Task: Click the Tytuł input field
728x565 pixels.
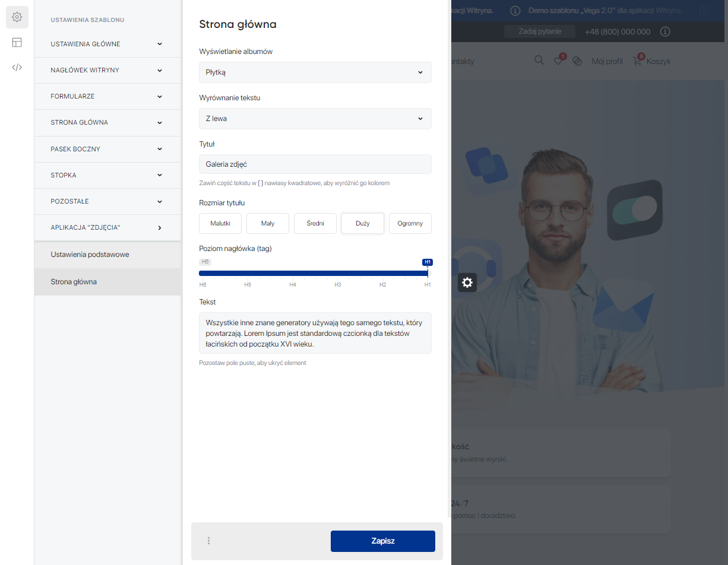Action: [x=315, y=164]
